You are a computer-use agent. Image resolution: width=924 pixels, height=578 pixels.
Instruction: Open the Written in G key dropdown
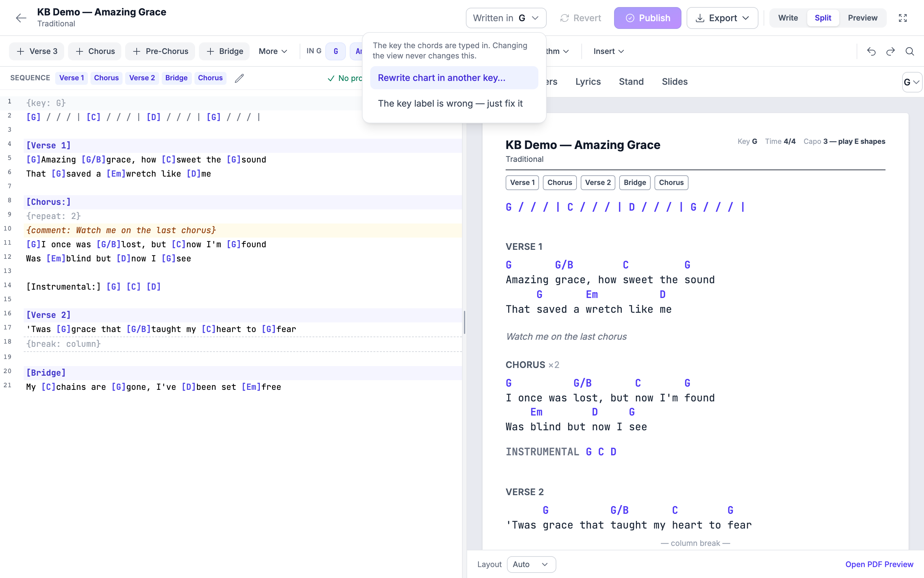coord(506,18)
